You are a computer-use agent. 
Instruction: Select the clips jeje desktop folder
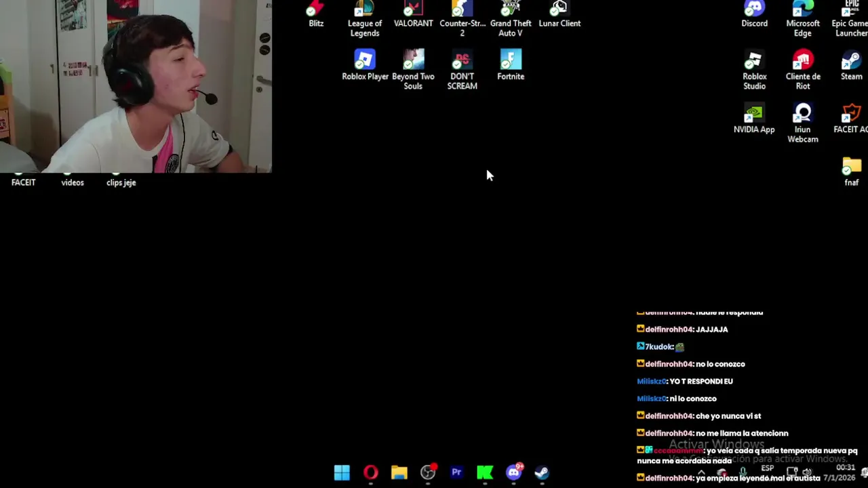(121, 182)
